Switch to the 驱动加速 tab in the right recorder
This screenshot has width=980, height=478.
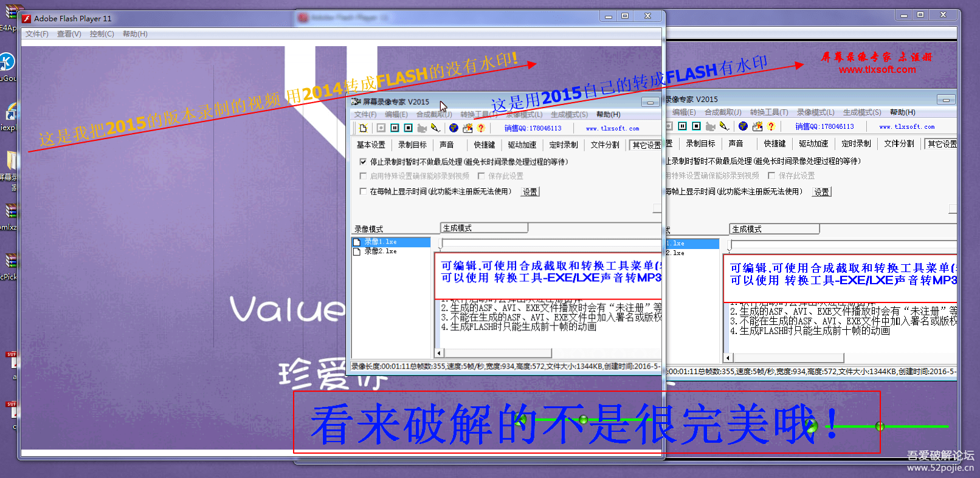point(813,144)
